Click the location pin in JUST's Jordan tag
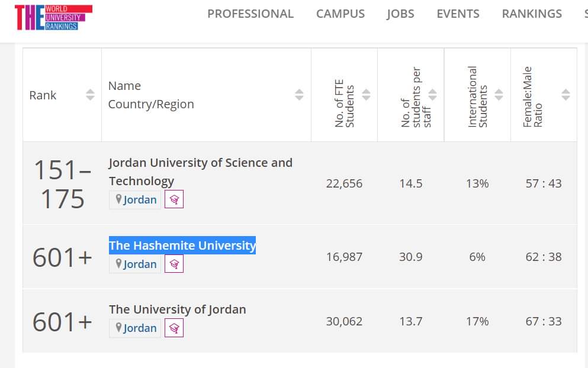Image resolution: width=588 pixels, height=368 pixels. pyautogui.click(x=118, y=199)
